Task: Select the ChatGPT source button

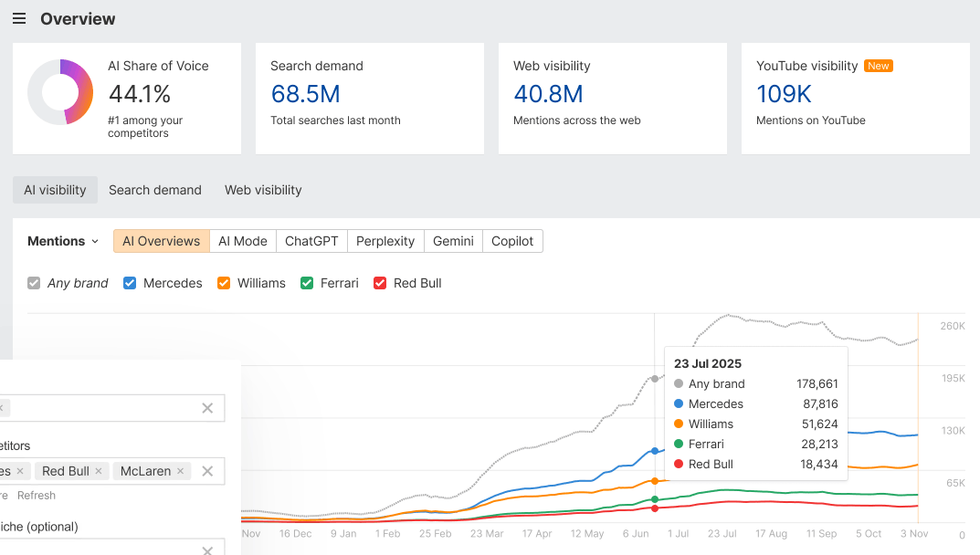Action: click(311, 241)
